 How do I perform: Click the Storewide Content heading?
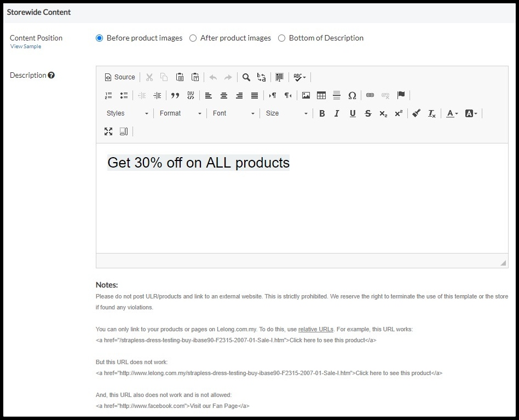tap(39, 12)
